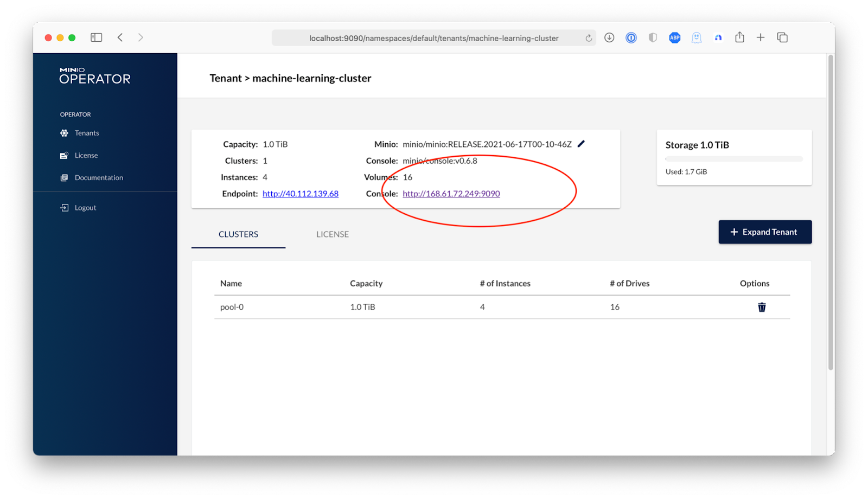Click the Ghostery extension icon
Screen dimensions: 868x499
[697, 37]
